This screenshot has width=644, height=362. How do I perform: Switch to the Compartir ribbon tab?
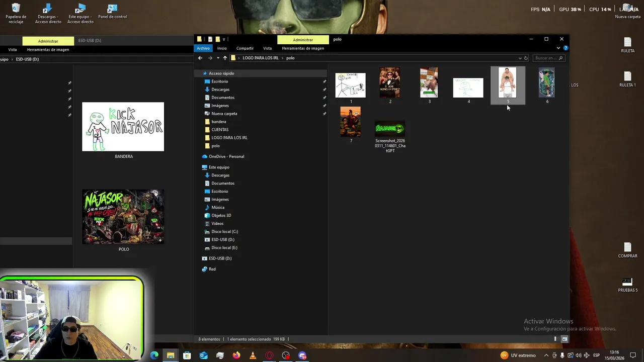(245, 48)
